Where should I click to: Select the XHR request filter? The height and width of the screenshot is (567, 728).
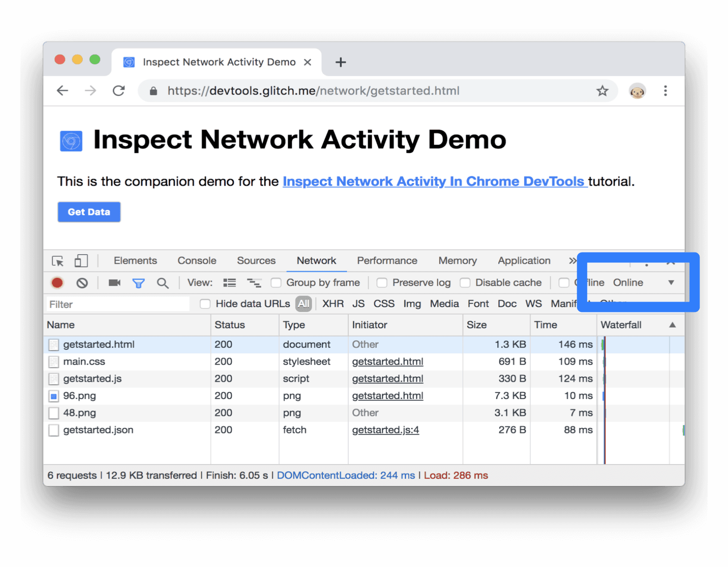(x=332, y=304)
